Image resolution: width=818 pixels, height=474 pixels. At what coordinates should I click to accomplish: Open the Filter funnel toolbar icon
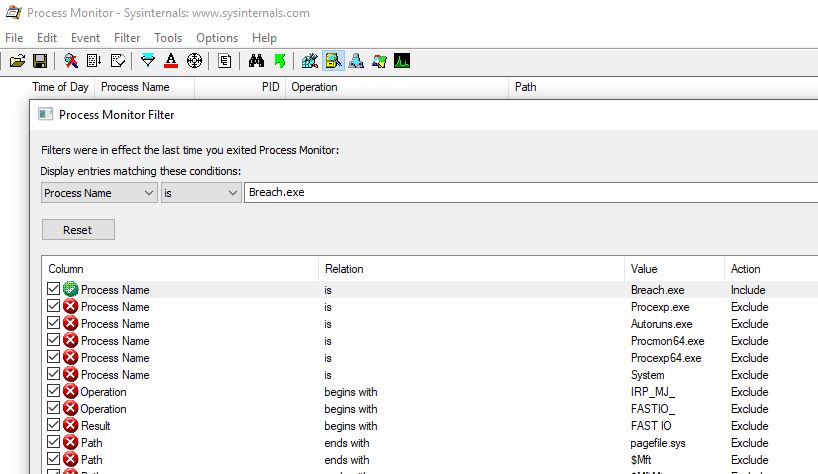coord(148,61)
